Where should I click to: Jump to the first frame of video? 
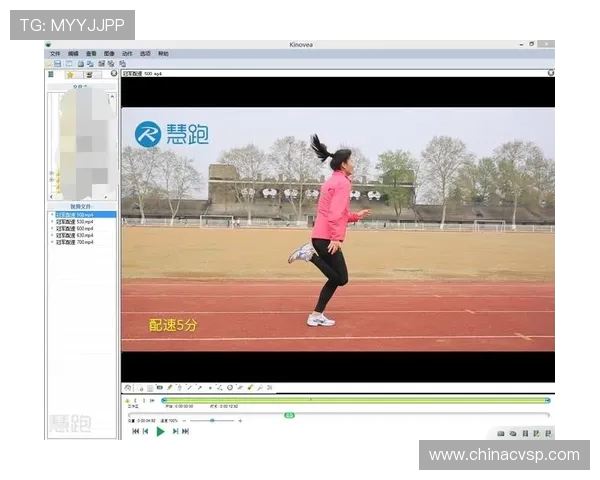point(136,431)
